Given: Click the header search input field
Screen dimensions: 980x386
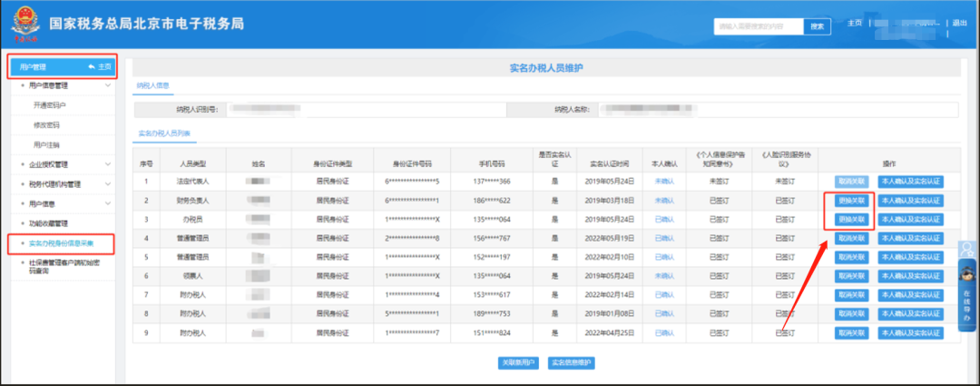Looking at the screenshot, I should pyautogui.click(x=759, y=26).
